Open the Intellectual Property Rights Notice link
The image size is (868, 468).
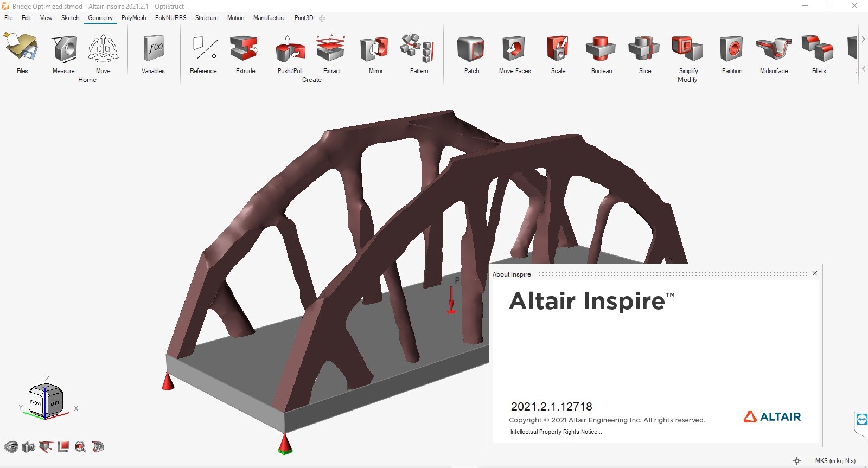[556, 432]
